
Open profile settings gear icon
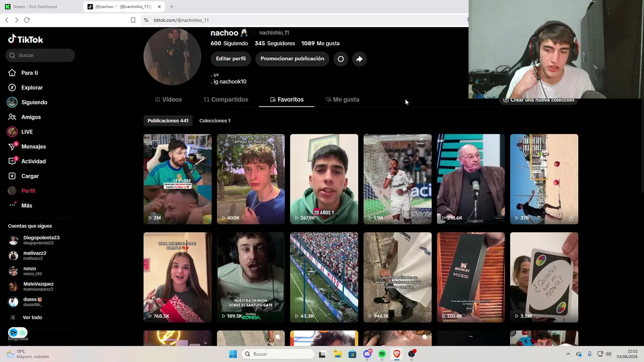click(x=341, y=59)
